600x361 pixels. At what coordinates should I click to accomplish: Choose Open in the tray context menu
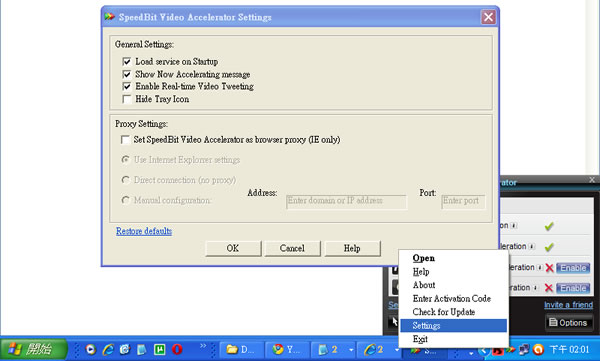coord(454,258)
